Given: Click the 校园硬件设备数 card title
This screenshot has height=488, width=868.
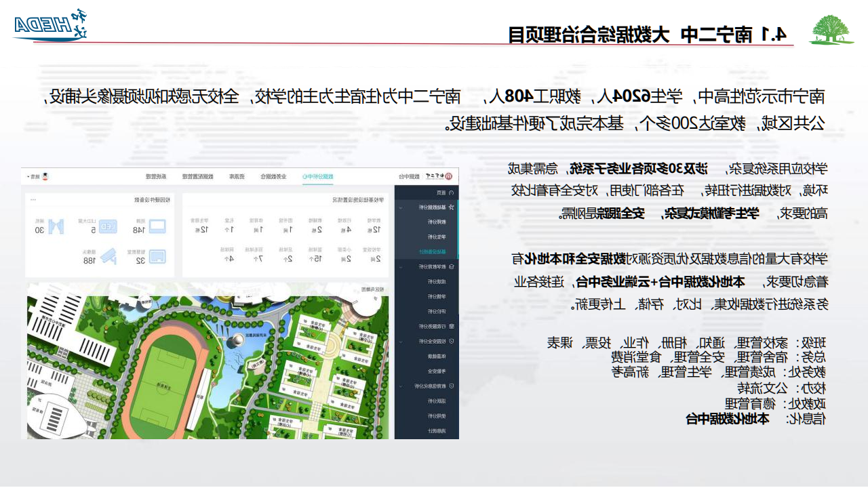Looking at the screenshot, I should point(152,200).
